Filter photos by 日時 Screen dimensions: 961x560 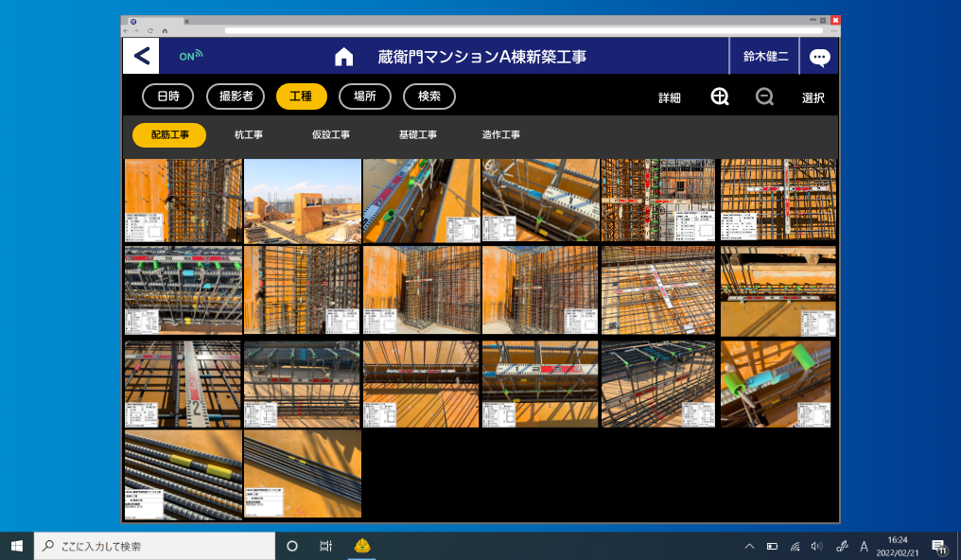click(168, 96)
